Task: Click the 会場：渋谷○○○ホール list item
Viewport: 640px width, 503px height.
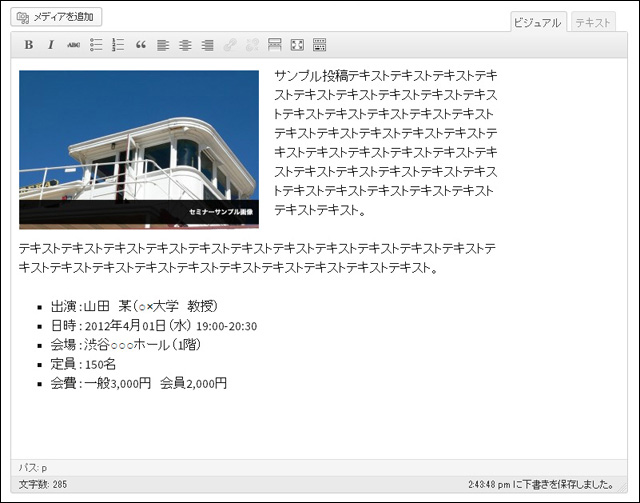Action: tap(126, 345)
